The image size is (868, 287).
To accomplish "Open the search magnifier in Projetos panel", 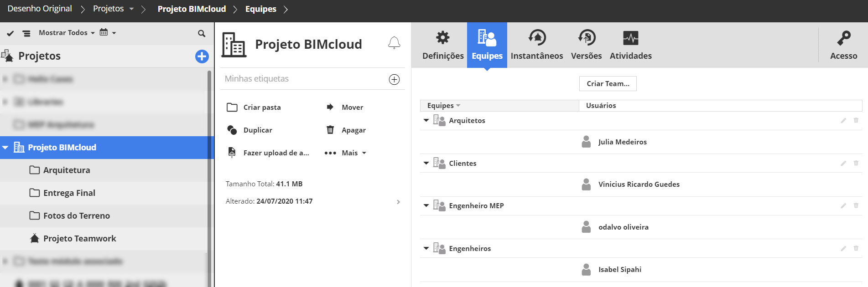I will point(202,33).
